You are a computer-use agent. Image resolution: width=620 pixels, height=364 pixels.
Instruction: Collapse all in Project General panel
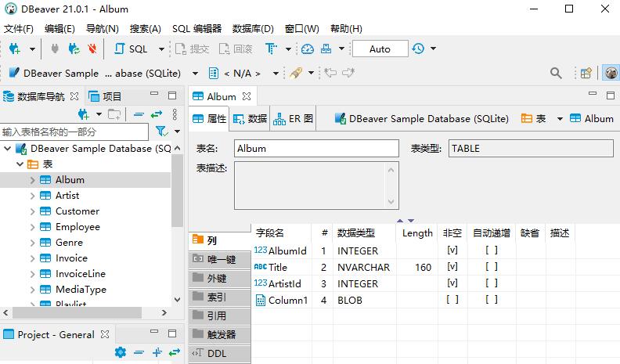point(139,351)
